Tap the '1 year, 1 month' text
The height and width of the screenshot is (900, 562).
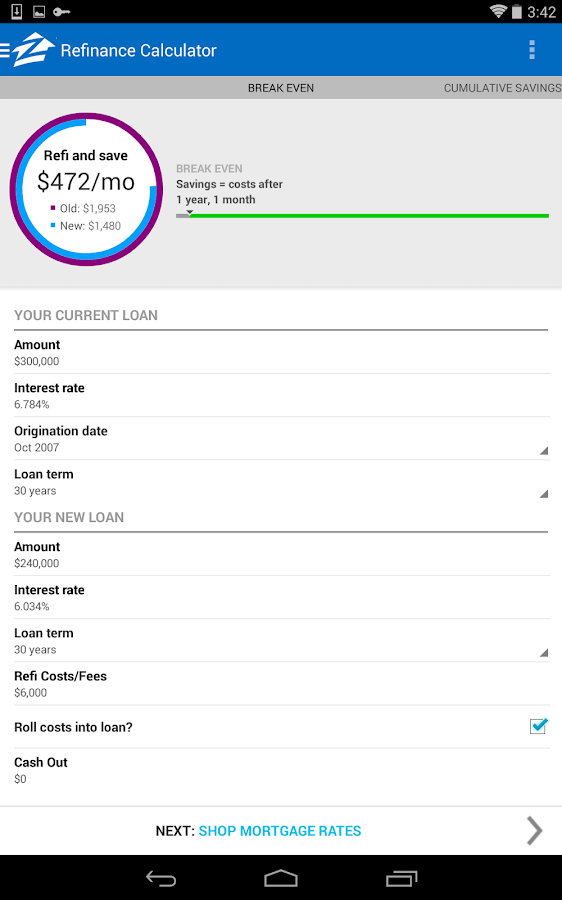tap(216, 200)
